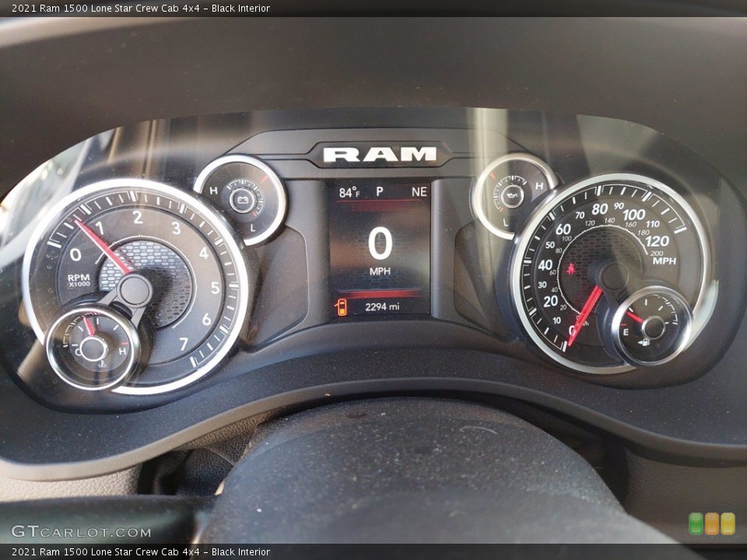Click the E mark on fuel gauge
The height and width of the screenshot is (560, 747).
point(626,332)
